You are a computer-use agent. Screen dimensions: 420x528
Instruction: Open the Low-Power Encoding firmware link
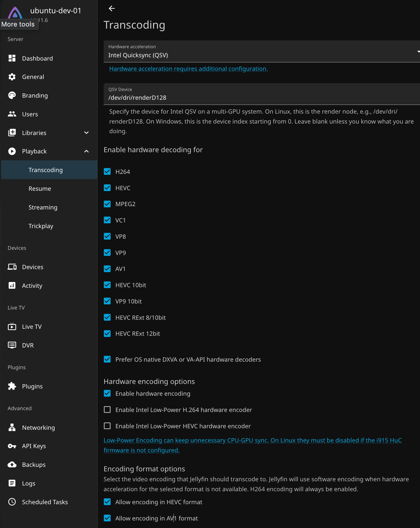[252, 440]
